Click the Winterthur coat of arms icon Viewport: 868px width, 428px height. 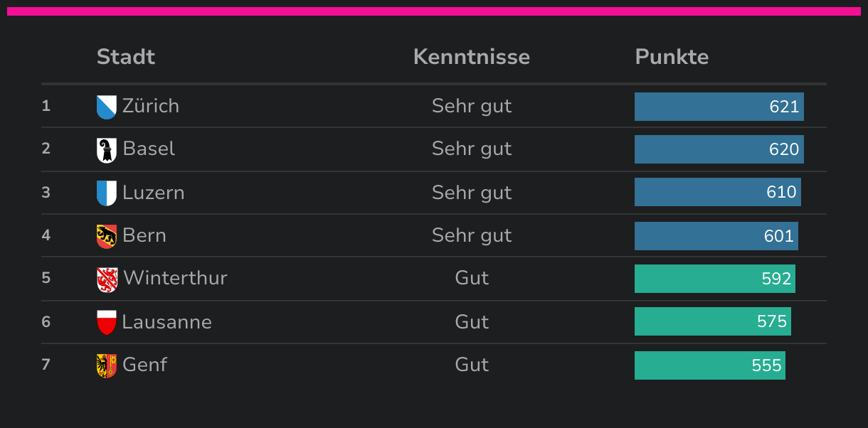click(107, 279)
